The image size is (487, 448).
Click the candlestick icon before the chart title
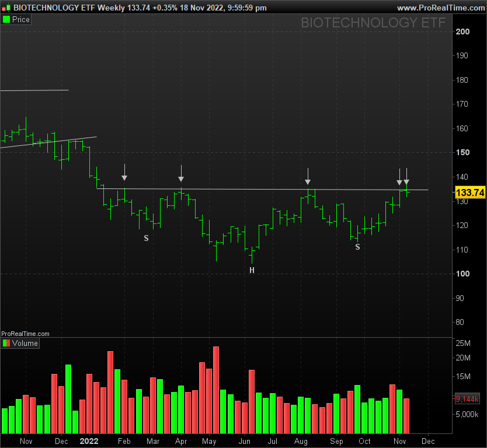click(6, 8)
